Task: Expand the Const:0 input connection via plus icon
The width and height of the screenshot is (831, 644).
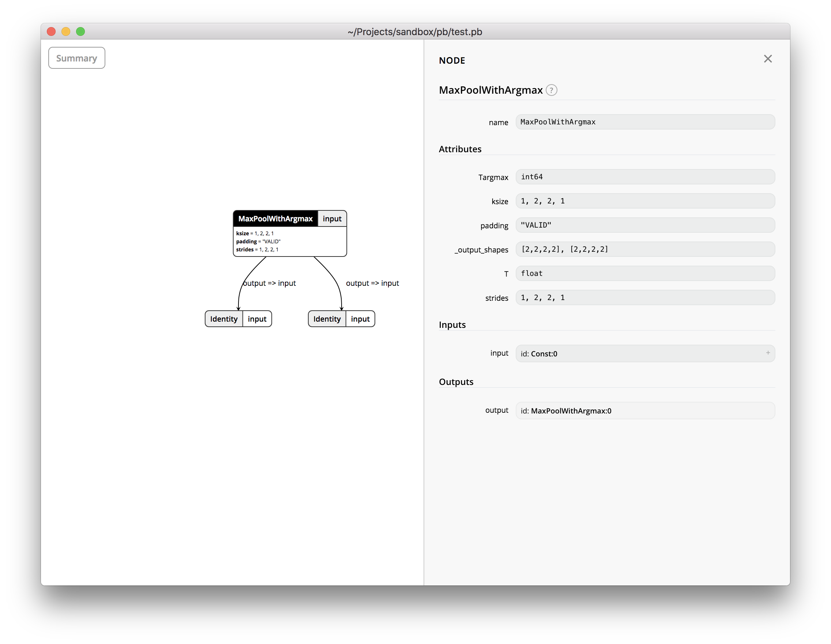Action: (768, 353)
